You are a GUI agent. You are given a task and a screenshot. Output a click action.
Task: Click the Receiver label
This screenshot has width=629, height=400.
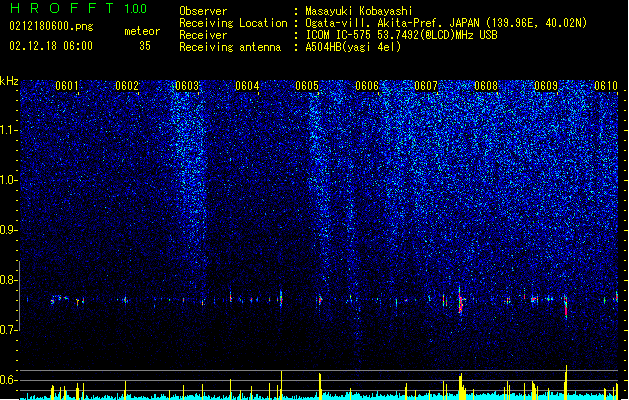tap(203, 35)
